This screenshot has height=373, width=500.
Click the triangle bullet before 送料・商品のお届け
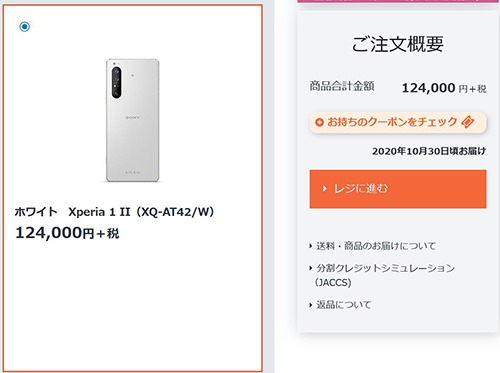click(311, 246)
